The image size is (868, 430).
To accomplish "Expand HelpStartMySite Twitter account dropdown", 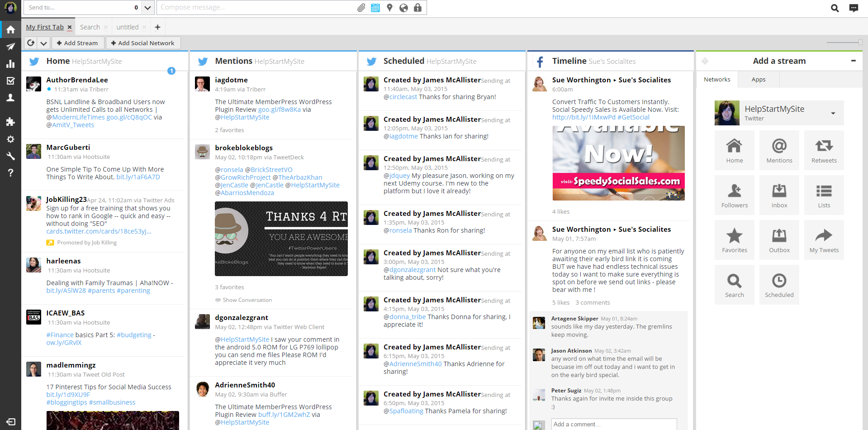I will point(833,113).
